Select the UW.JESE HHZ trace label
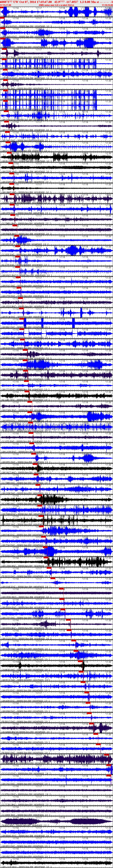The width and height of the screenshot is (113, 868). pos(26,306)
